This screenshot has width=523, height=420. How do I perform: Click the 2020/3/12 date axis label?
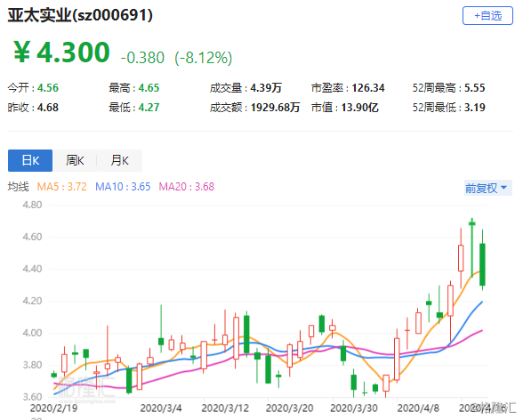225,408
